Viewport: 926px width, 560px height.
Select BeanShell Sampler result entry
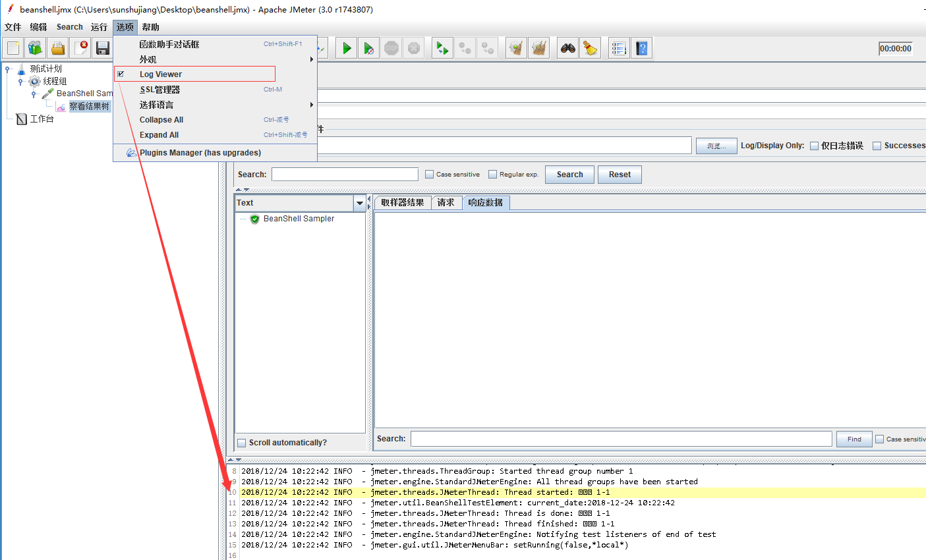tap(299, 219)
